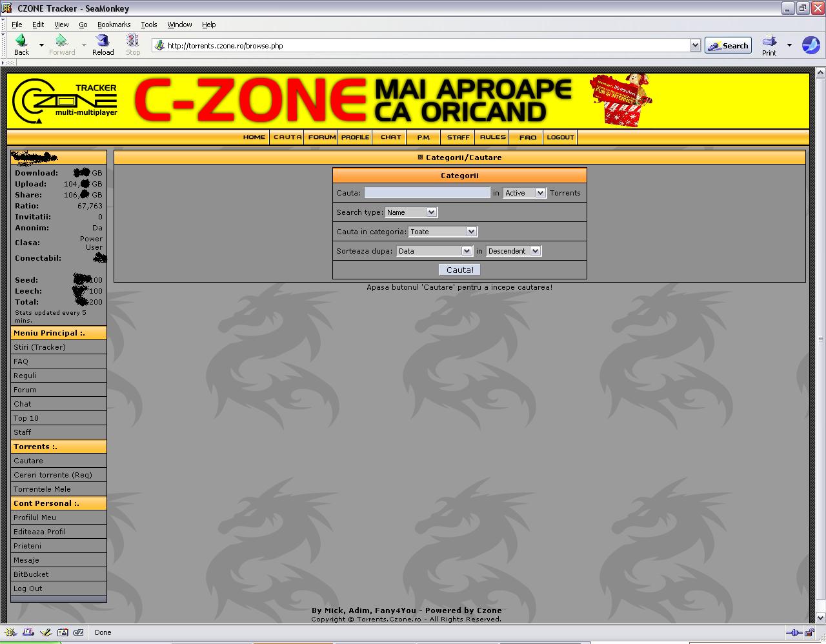Screen dimensions: 826x644
Task: Click the Print toolbar icon
Action: click(769, 45)
